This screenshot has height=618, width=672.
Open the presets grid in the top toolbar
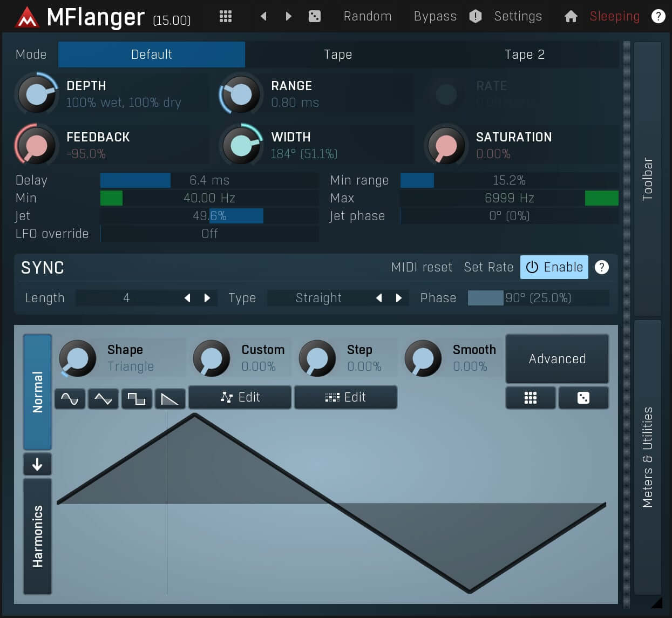tap(225, 16)
